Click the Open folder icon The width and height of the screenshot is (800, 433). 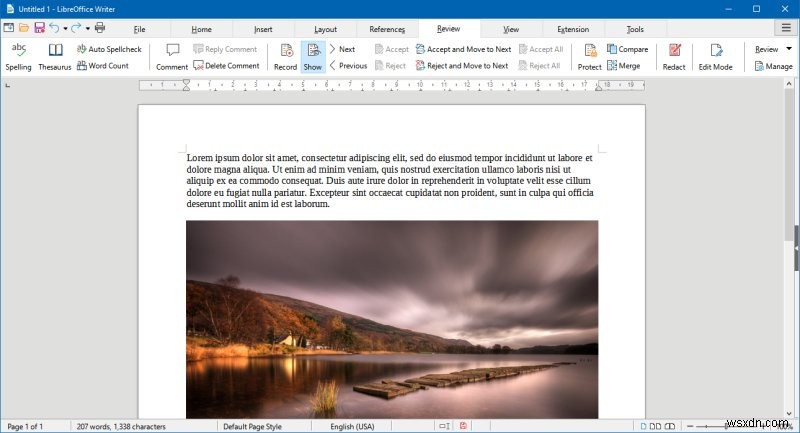[24, 28]
